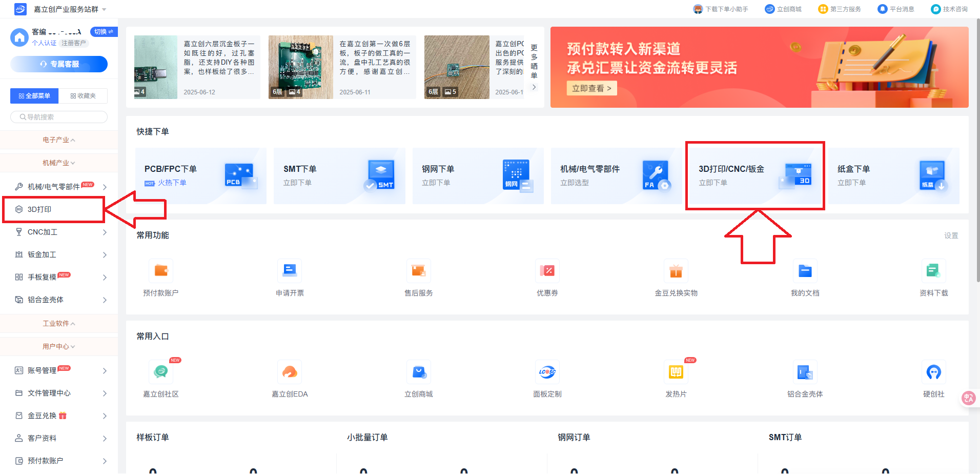Image resolution: width=980 pixels, height=474 pixels.
Task: Select SMT下单 quick order card
Action: tap(339, 176)
